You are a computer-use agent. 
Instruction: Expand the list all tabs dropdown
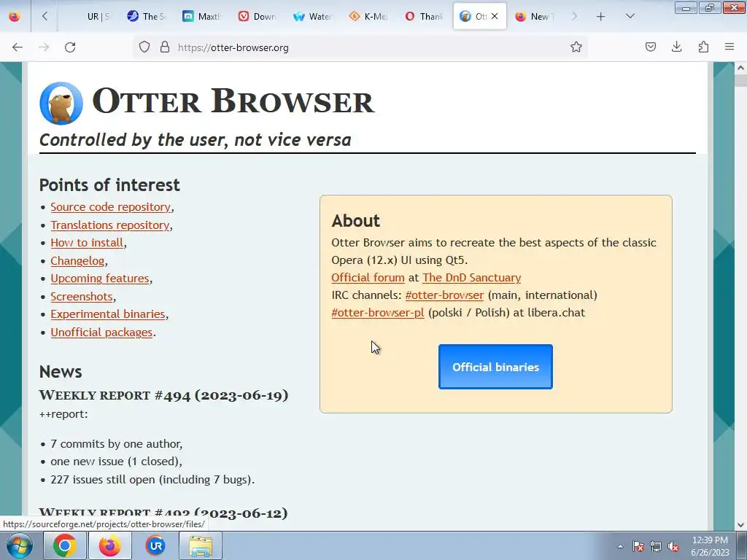(630, 16)
